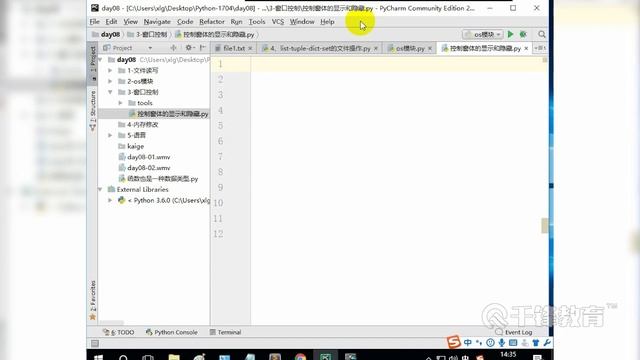Expand the 1-文件读写 folder arrow
Image resolution: width=640 pixels, height=360 pixels.
(110, 70)
